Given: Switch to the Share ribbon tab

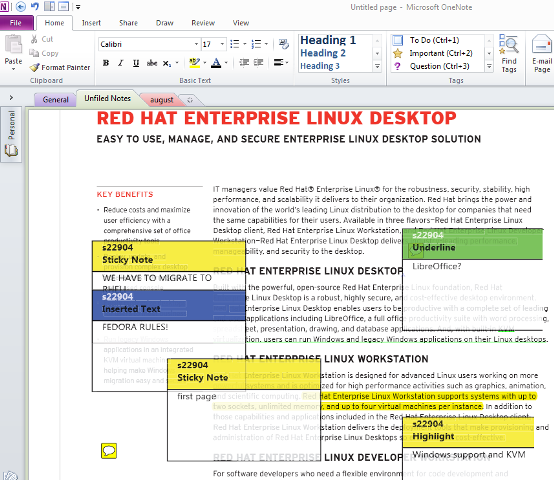Looking at the screenshot, I should tap(128, 23).
